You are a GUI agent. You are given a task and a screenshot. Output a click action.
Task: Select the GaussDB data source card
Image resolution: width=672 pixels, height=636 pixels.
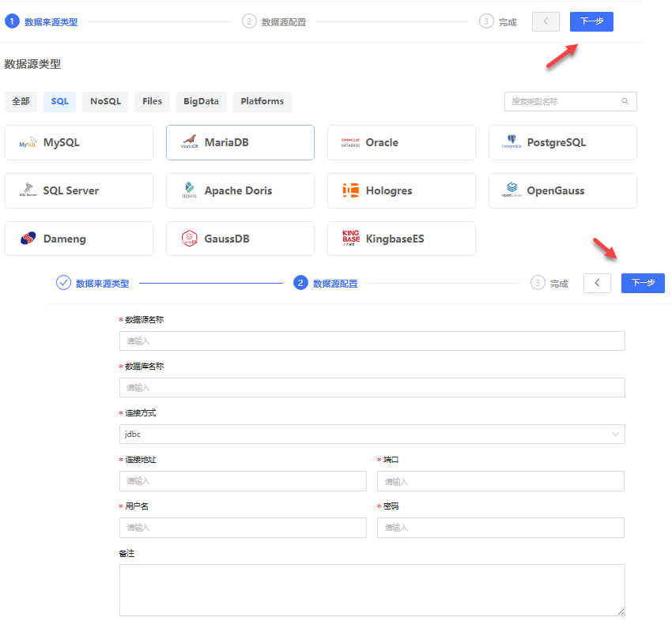[x=240, y=239]
